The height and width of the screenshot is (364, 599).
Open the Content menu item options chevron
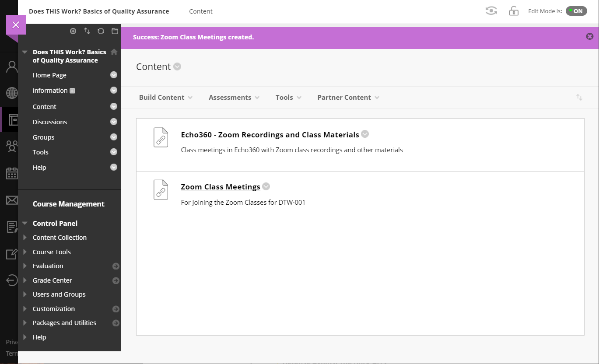tap(114, 106)
